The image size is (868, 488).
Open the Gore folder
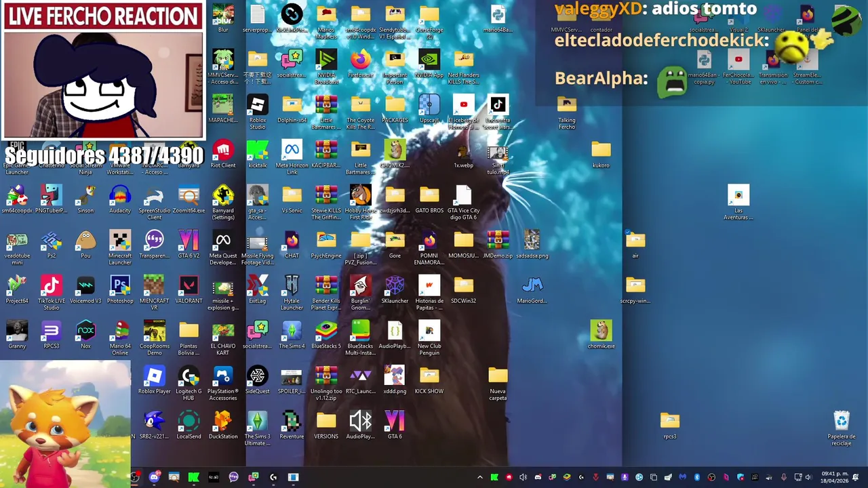(395, 244)
